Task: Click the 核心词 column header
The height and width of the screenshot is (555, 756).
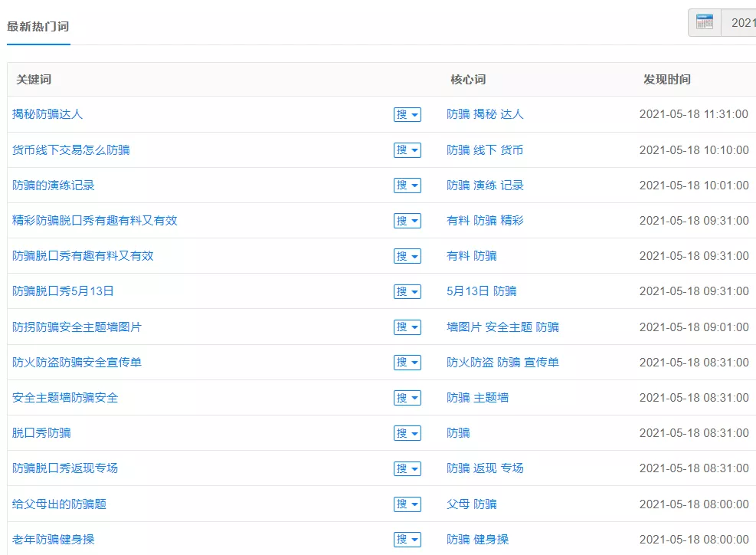Action: coord(468,80)
